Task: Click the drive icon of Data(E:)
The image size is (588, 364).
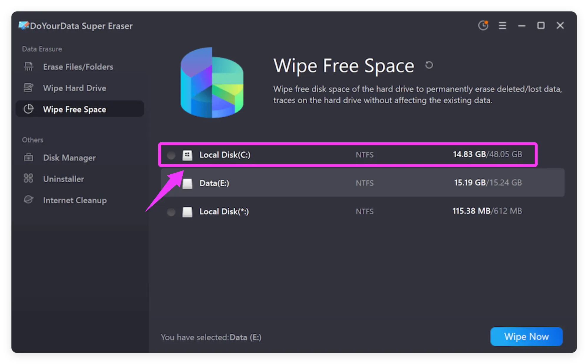Action: click(187, 183)
